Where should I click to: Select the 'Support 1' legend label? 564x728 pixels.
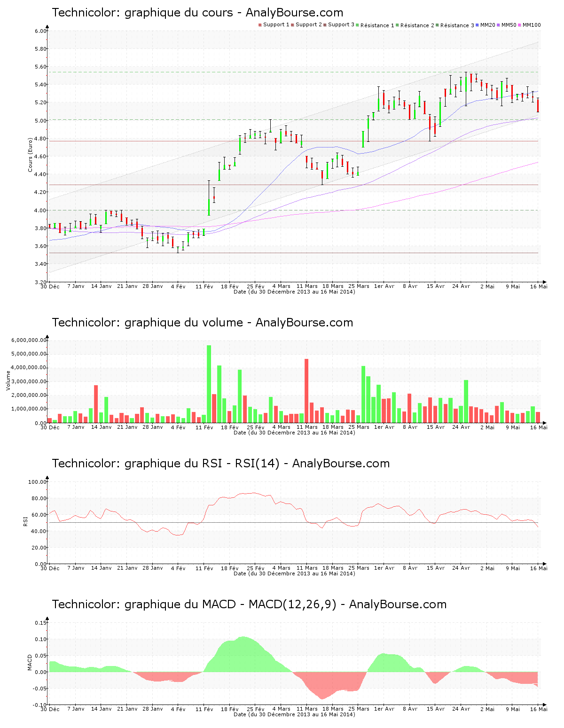276,25
